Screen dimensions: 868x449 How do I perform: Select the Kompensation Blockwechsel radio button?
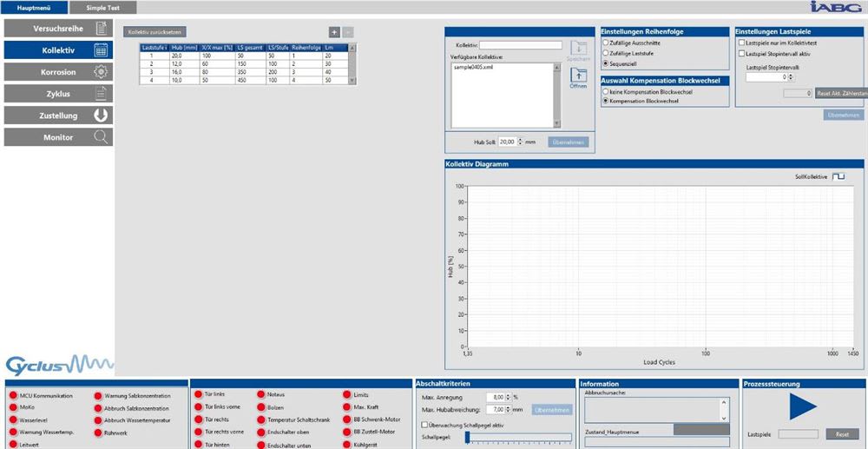(x=606, y=101)
